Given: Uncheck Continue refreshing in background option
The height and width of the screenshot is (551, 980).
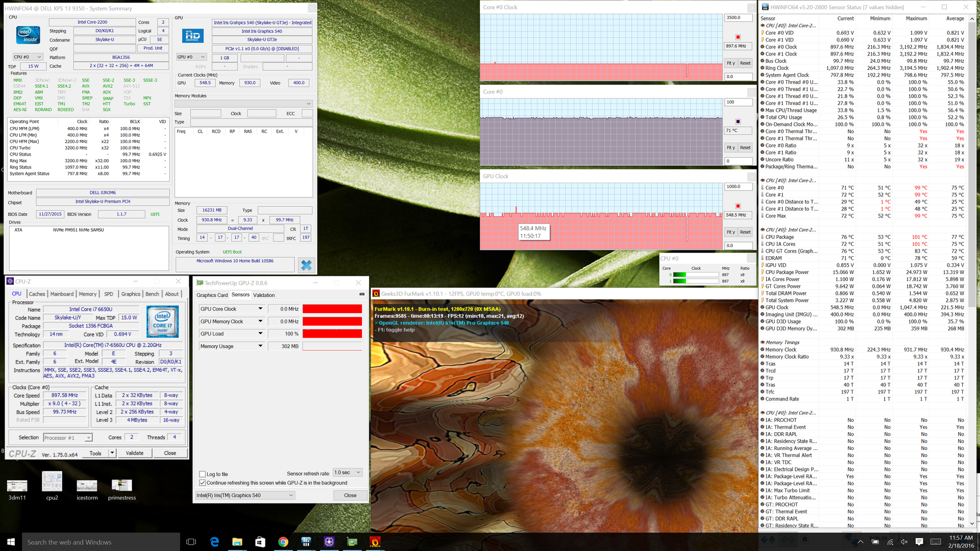Looking at the screenshot, I should click(203, 483).
